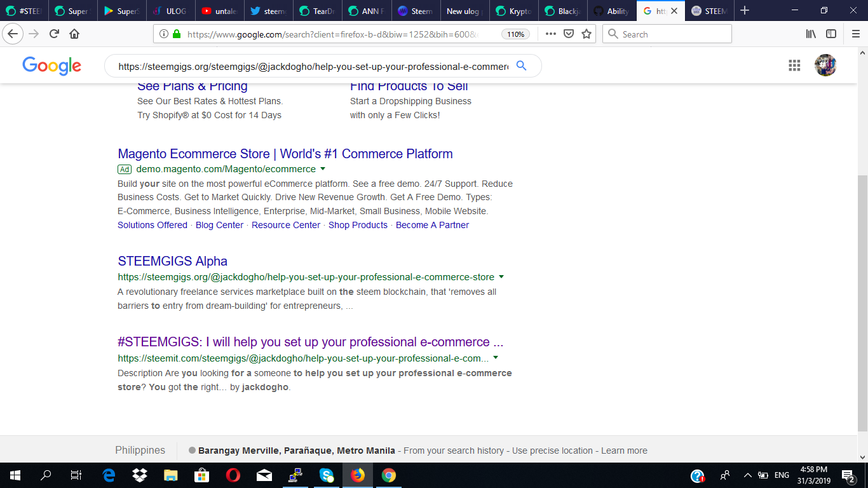Open See Plans & Pricing link
This screenshot has width=868, height=488.
(x=193, y=86)
